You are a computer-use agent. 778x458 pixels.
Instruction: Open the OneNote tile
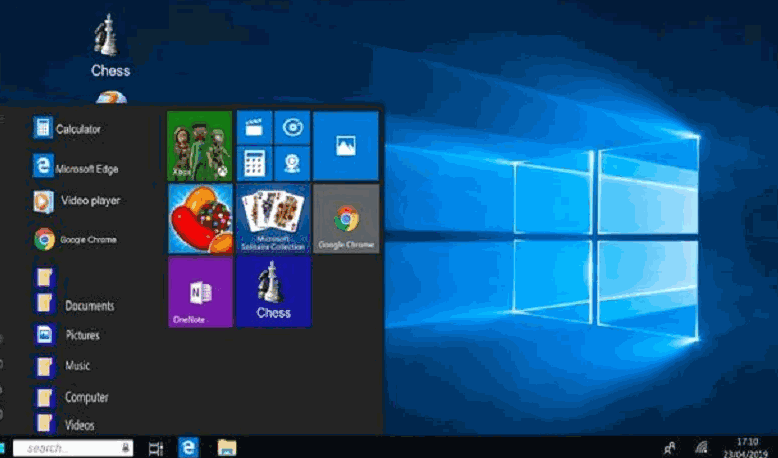(x=200, y=292)
